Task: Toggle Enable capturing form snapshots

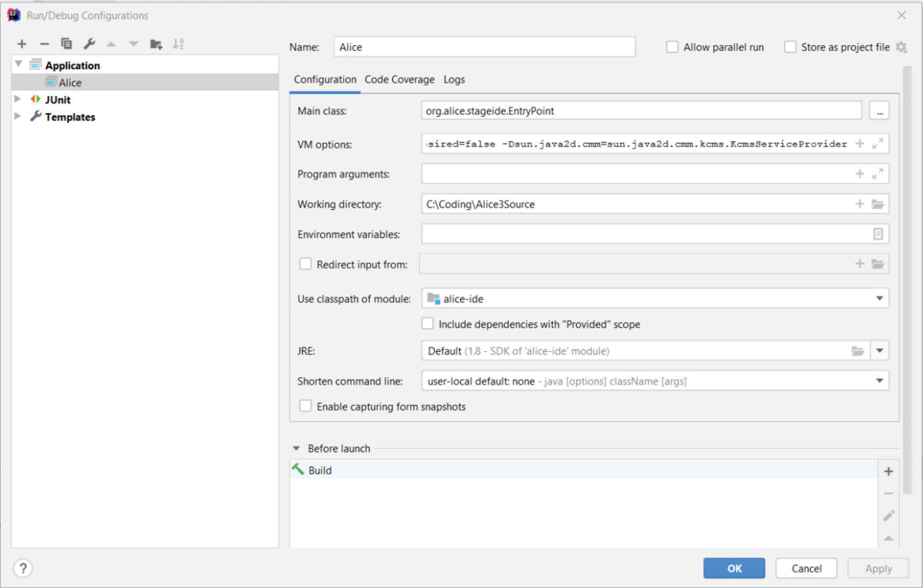Action: coord(305,407)
